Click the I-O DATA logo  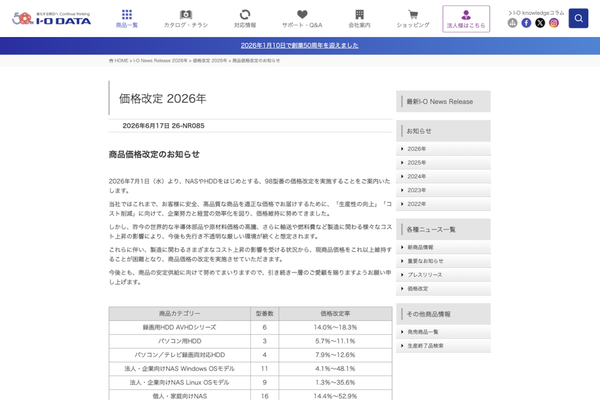(52, 18)
